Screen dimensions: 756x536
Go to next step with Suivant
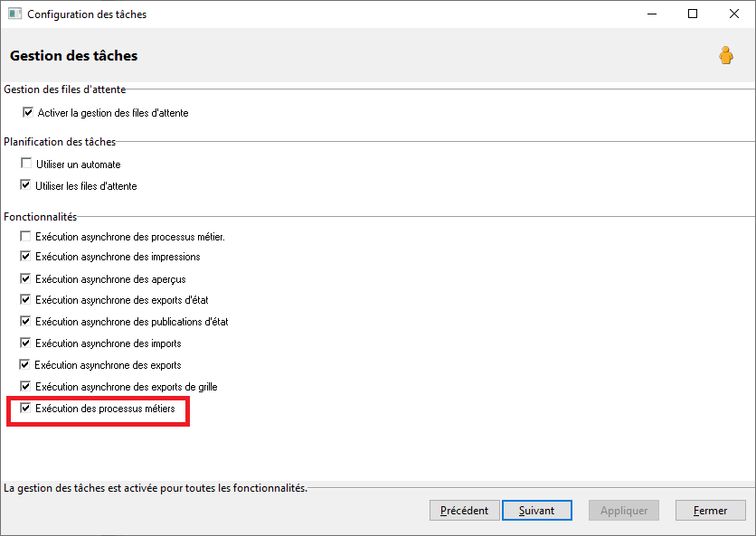[x=536, y=511]
